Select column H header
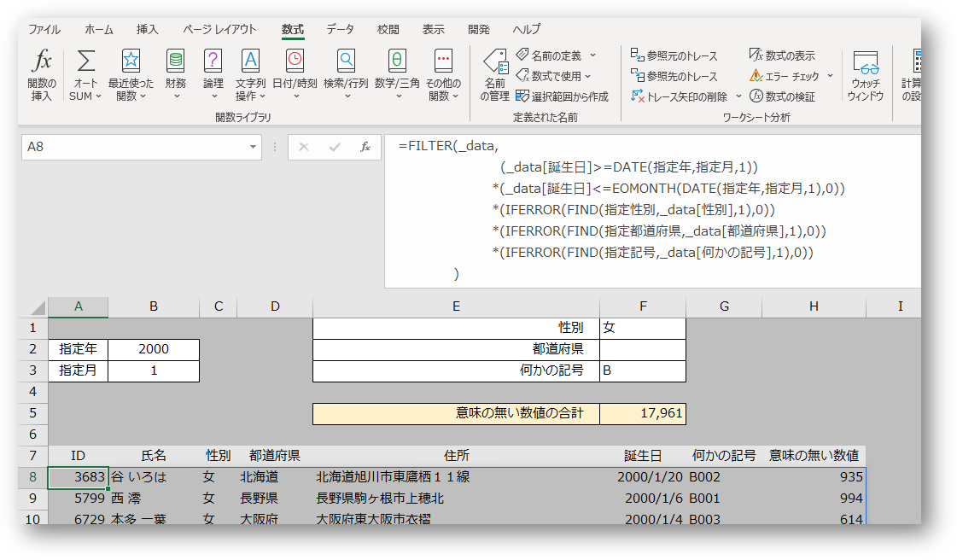 pyautogui.click(x=814, y=306)
